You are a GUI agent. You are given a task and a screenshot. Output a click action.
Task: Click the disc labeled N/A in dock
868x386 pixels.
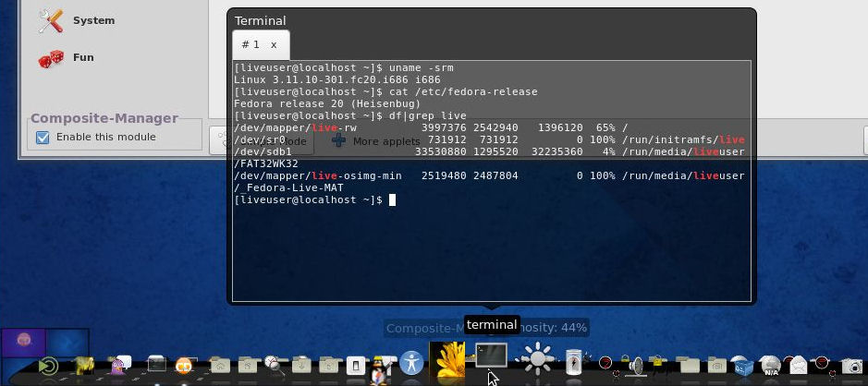[770, 365]
